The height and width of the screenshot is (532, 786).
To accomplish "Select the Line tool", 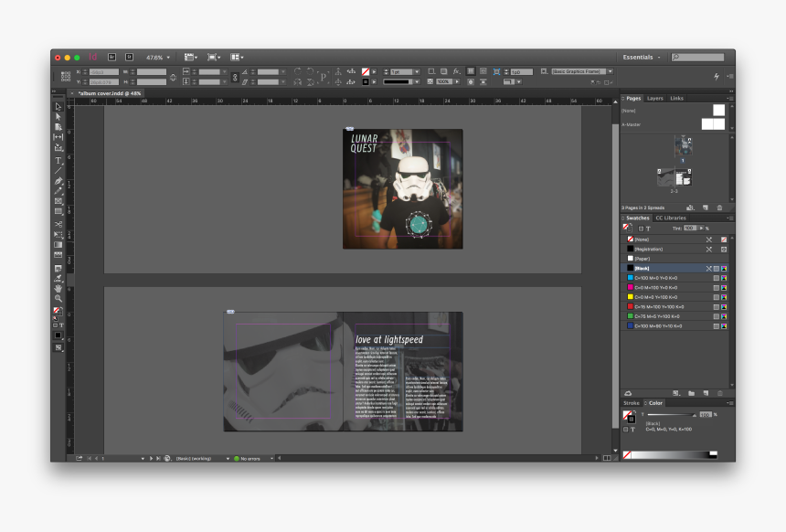I will 58,171.
